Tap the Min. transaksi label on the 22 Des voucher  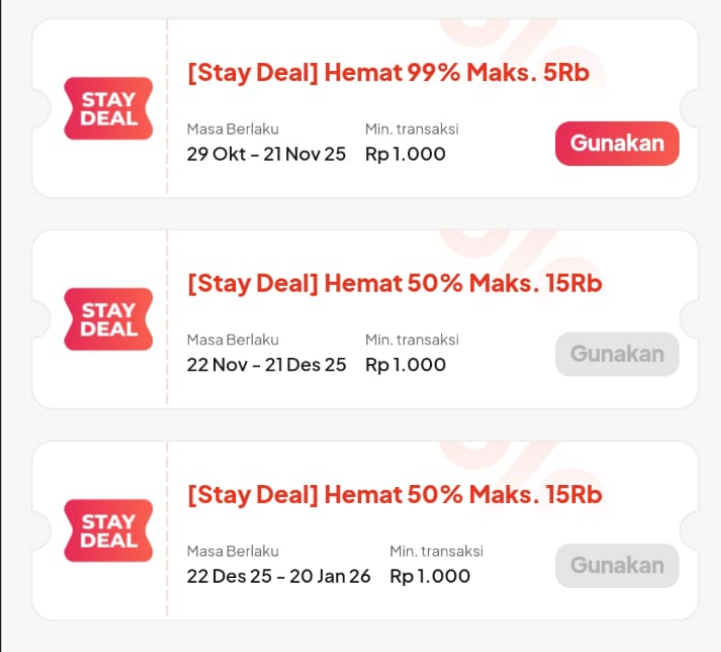(436, 551)
